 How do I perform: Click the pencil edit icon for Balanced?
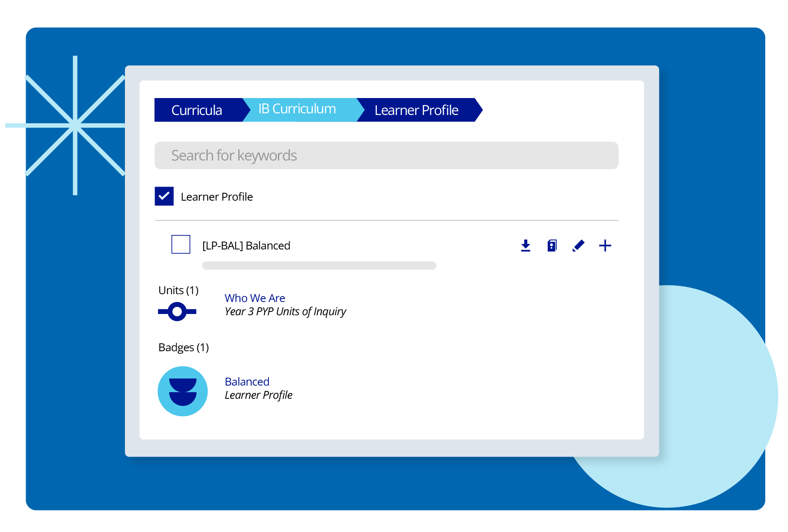pyautogui.click(x=578, y=245)
